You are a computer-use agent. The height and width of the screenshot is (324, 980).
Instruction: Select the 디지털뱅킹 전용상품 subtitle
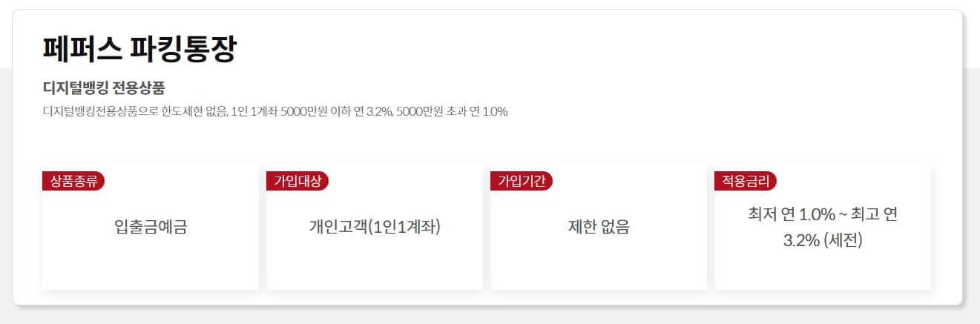(x=104, y=87)
